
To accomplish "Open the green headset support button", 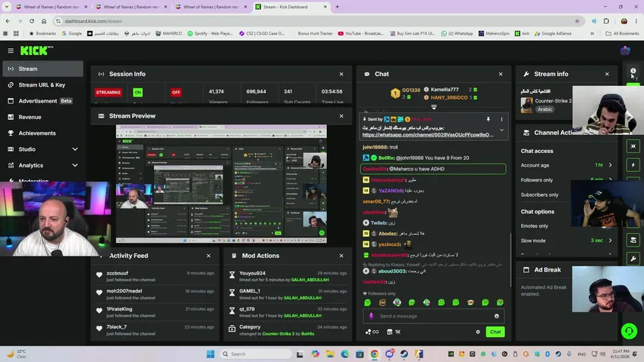I will point(629,331).
